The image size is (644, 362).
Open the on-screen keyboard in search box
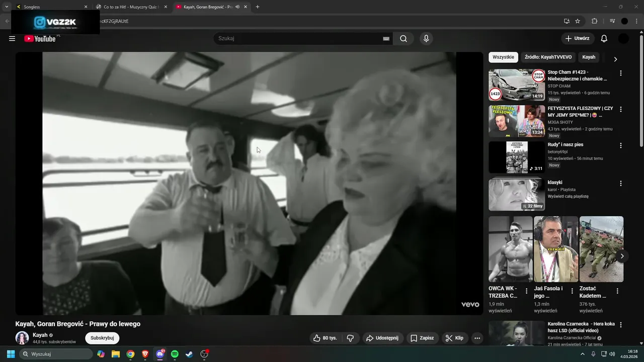[386, 39]
